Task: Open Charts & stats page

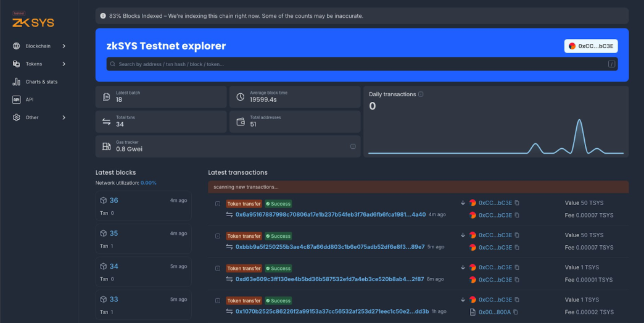Action: [41, 82]
